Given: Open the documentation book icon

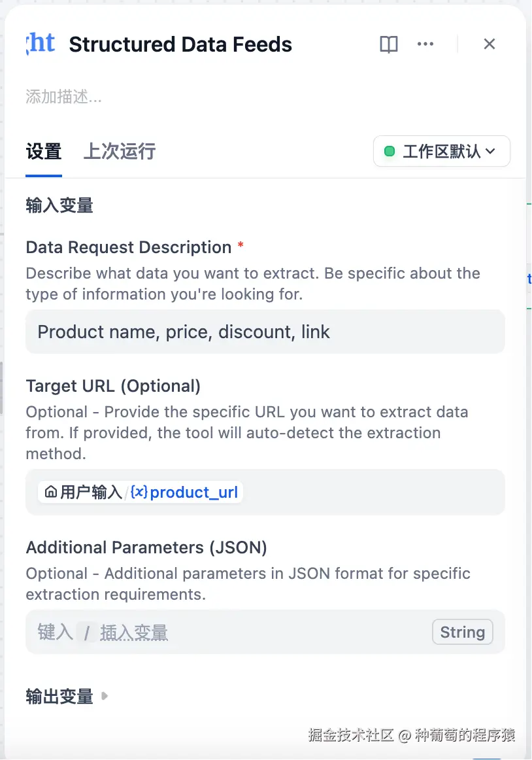Looking at the screenshot, I should [389, 44].
